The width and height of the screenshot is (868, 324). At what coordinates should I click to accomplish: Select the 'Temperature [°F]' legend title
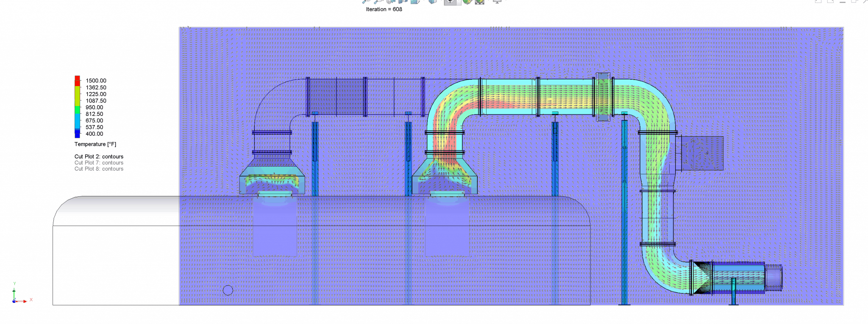tap(95, 144)
